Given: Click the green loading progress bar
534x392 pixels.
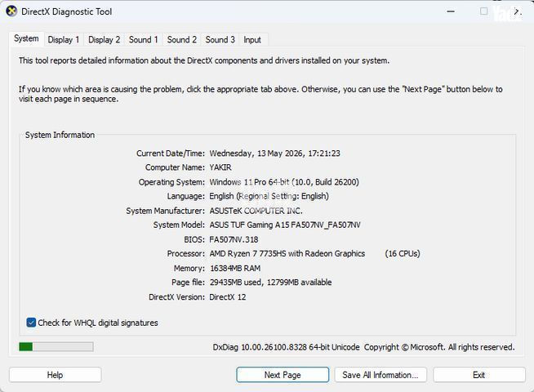Looking at the screenshot, I should point(56,347).
